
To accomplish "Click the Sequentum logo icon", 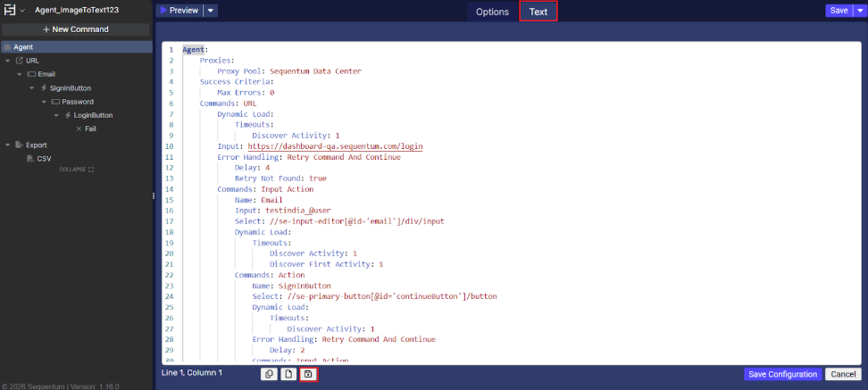I will pos(10,11).
